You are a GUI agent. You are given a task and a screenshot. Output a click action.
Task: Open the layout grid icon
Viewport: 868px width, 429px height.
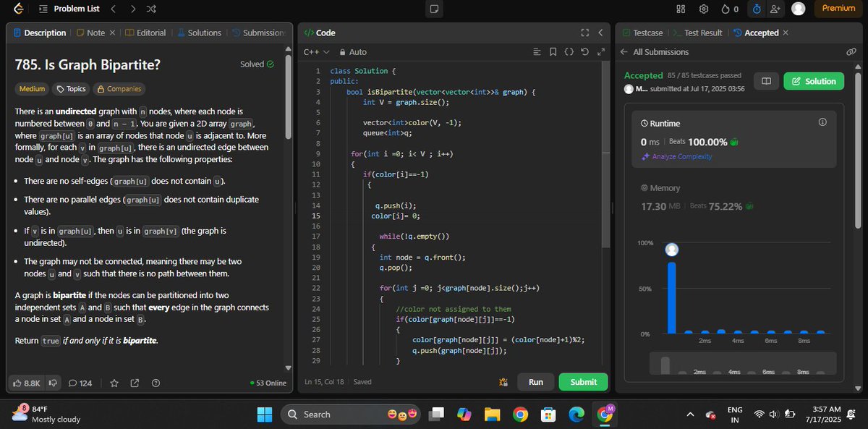[x=680, y=9]
